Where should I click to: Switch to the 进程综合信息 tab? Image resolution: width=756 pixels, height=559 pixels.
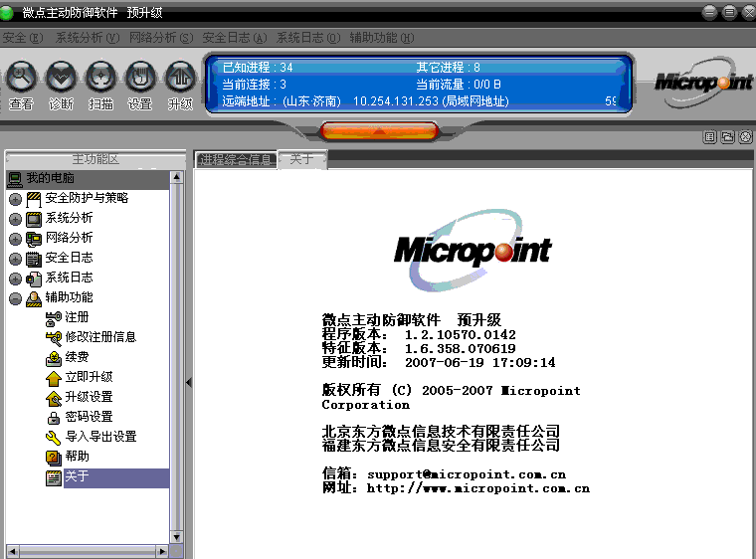pyautogui.click(x=236, y=159)
